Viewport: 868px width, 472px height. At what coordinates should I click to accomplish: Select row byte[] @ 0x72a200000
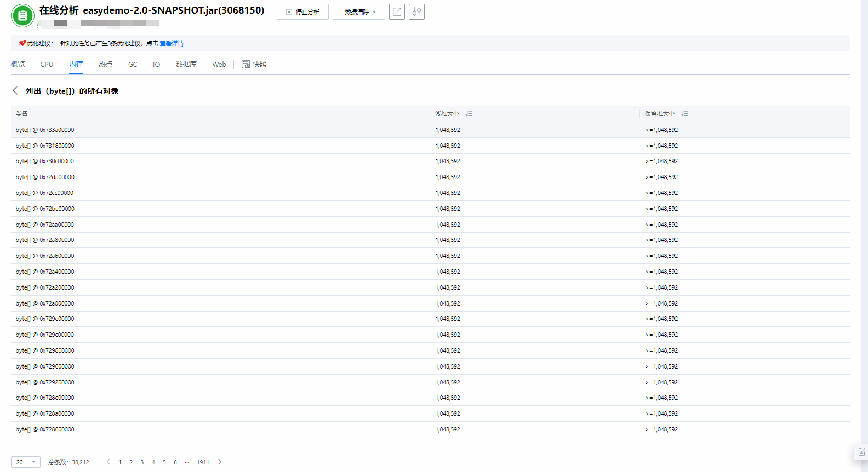(x=430, y=287)
